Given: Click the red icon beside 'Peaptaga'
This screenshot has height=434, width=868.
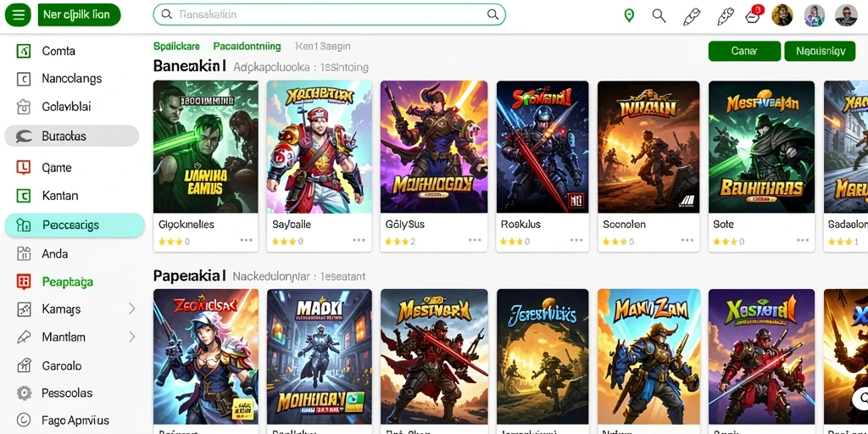Looking at the screenshot, I should click(23, 281).
